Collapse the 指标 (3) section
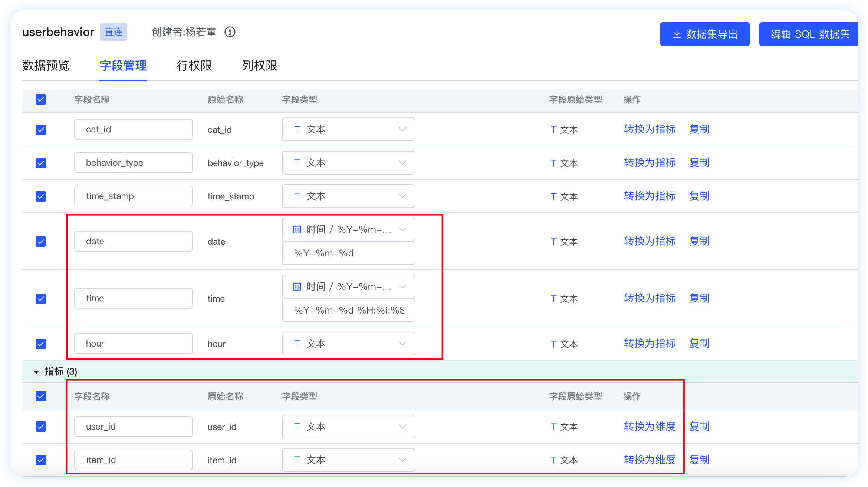 pos(36,372)
